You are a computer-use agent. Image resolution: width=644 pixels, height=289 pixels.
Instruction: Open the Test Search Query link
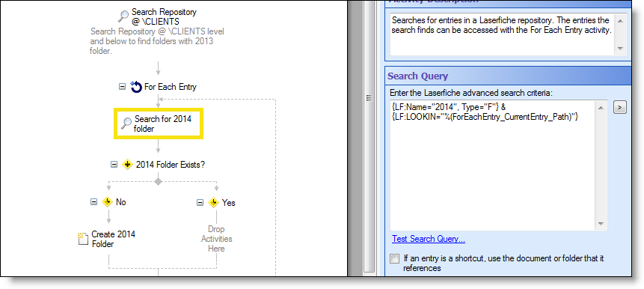pyautogui.click(x=429, y=239)
